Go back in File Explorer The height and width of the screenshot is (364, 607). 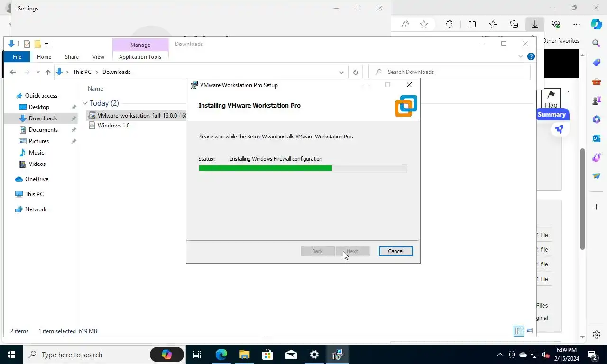pyautogui.click(x=13, y=72)
